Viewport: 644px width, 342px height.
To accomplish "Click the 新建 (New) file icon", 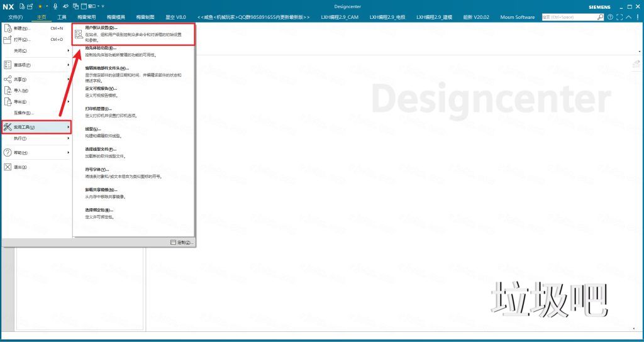I will (8, 28).
